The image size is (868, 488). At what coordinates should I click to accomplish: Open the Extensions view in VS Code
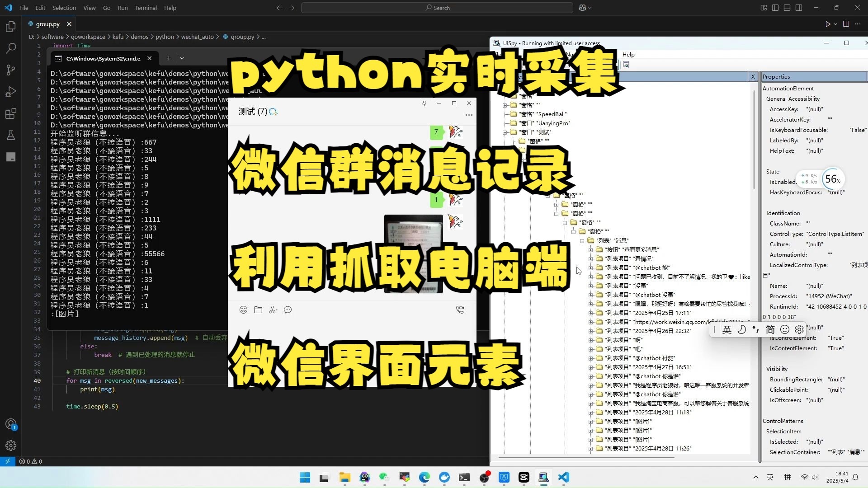11,113
